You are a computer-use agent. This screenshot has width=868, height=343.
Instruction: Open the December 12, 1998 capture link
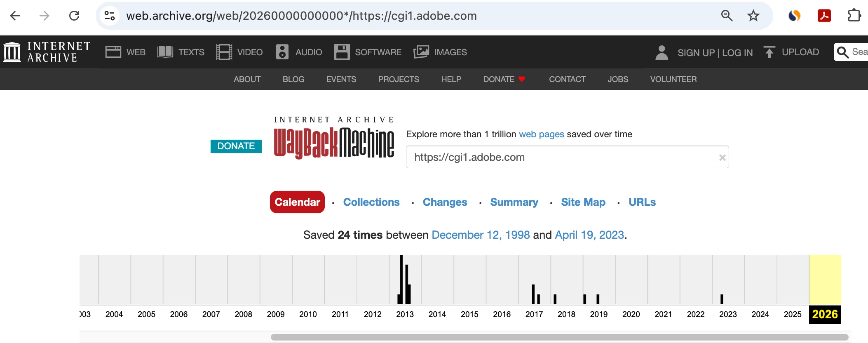pos(481,235)
